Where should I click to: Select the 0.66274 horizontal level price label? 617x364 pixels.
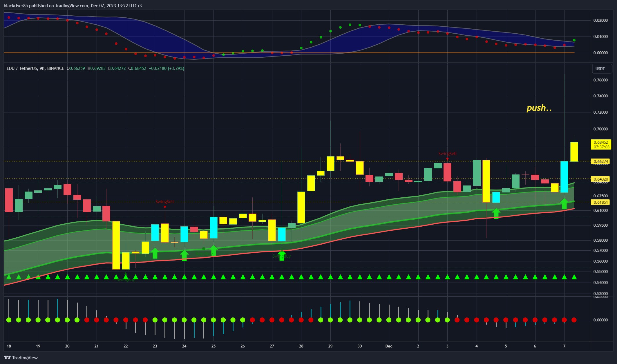click(x=601, y=161)
